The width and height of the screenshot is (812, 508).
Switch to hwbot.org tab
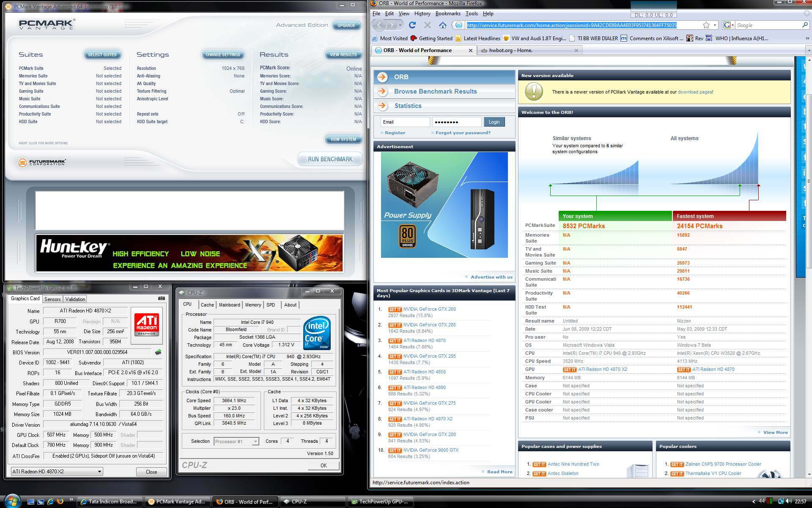(529, 50)
